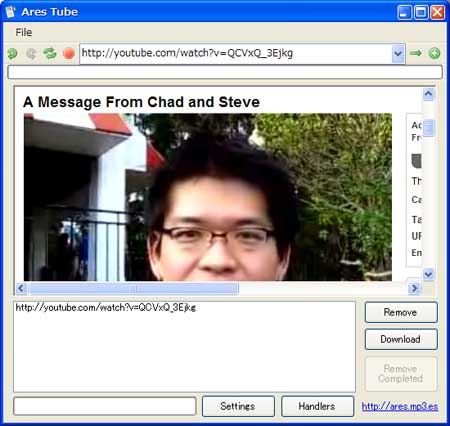This screenshot has height=426, width=450.
Task: Click the Remove button
Action: (x=401, y=312)
